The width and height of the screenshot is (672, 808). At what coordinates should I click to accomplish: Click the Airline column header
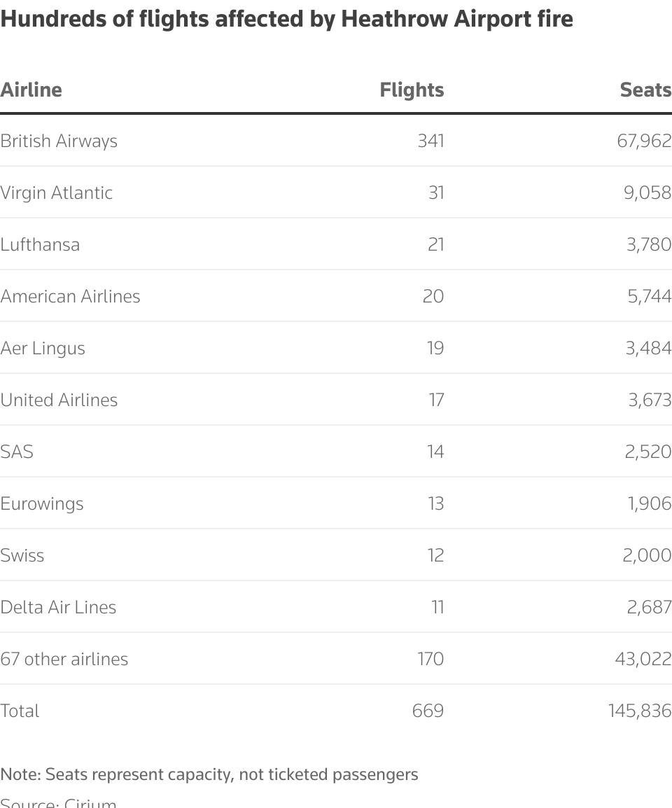(x=31, y=90)
